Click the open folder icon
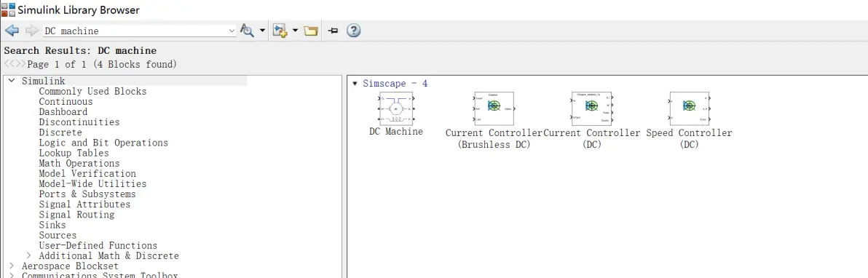This screenshot has width=868, height=278. pos(310,31)
